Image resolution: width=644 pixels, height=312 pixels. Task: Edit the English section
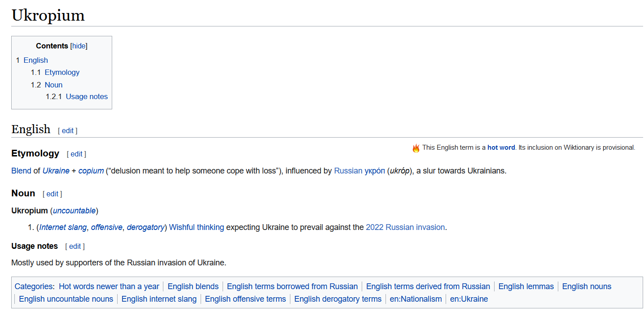click(x=68, y=130)
